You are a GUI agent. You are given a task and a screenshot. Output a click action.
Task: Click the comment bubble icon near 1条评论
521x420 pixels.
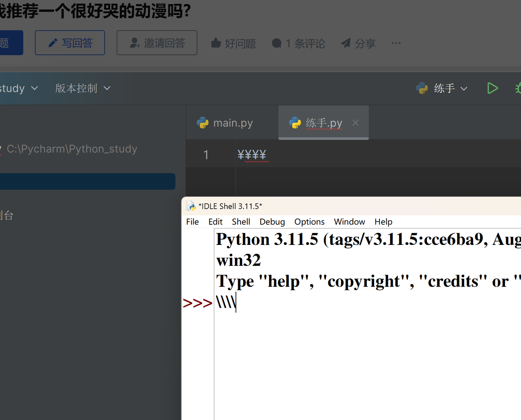point(277,43)
